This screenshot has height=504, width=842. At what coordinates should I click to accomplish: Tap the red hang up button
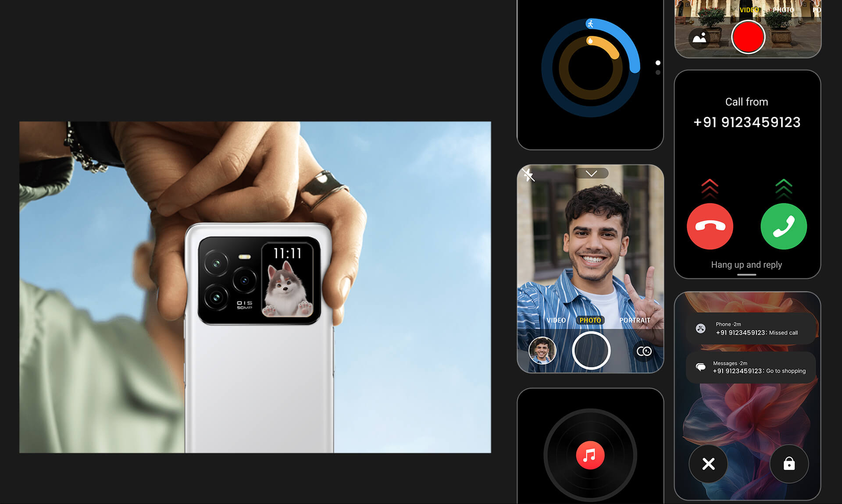tap(710, 226)
